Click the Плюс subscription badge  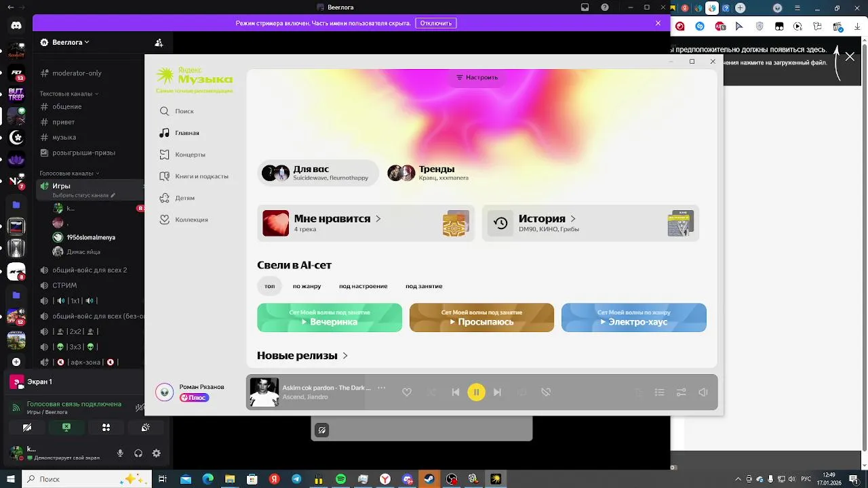[194, 398]
